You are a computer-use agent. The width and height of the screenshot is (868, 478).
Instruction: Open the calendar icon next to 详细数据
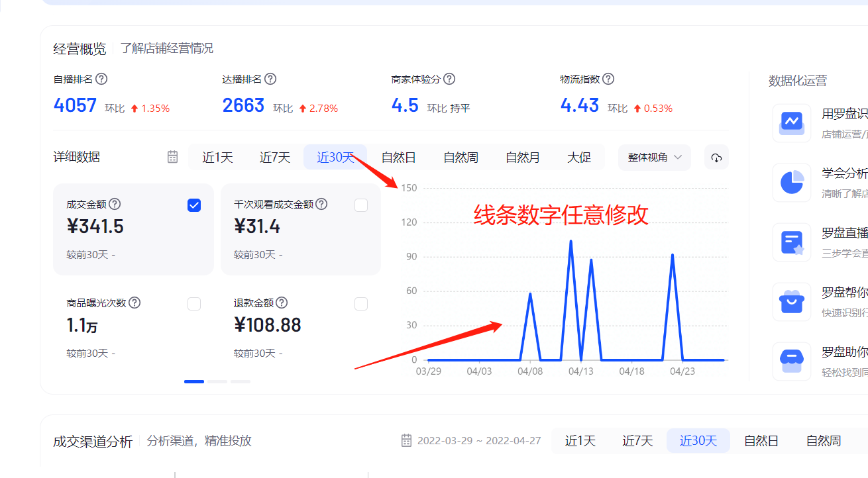pyautogui.click(x=172, y=157)
